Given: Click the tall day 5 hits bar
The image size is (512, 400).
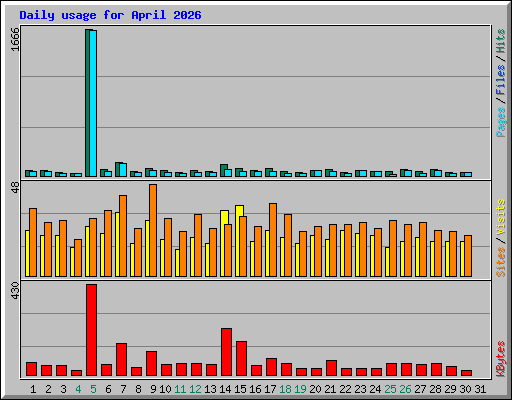Looking at the screenshot, I should pyautogui.click(x=88, y=103).
